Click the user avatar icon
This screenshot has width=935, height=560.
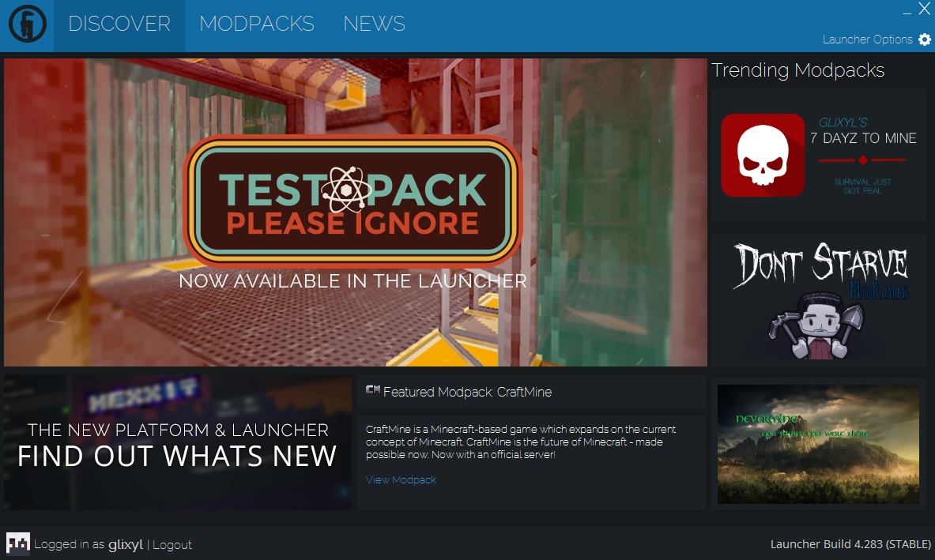[18, 543]
